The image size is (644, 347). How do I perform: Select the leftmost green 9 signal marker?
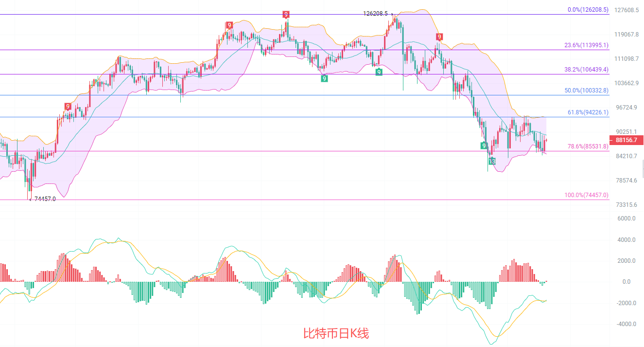coord(324,78)
